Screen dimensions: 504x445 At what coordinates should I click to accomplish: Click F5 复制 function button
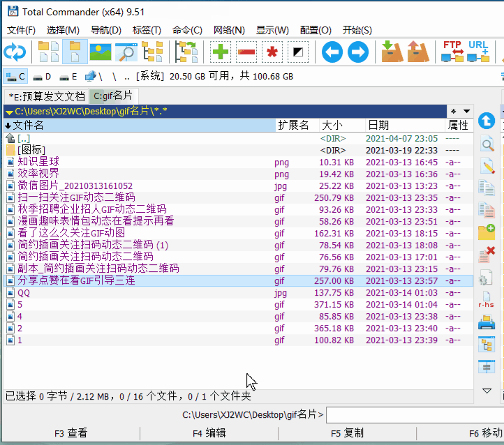tap(348, 433)
